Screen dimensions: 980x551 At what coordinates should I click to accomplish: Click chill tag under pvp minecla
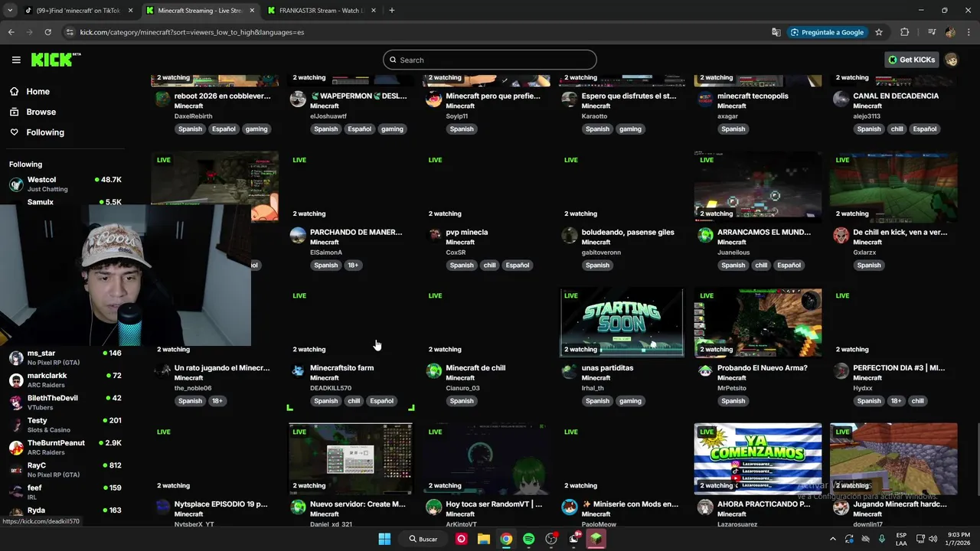click(489, 265)
